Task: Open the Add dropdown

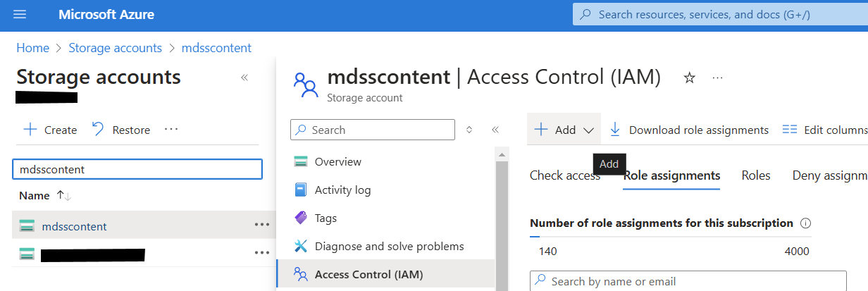Action: [x=564, y=130]
